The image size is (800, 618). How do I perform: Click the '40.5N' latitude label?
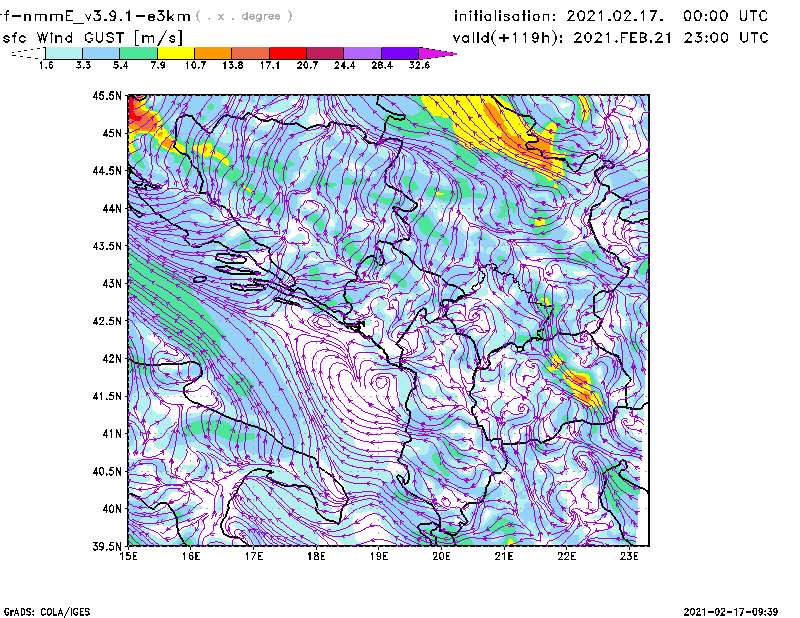(107, 472)
